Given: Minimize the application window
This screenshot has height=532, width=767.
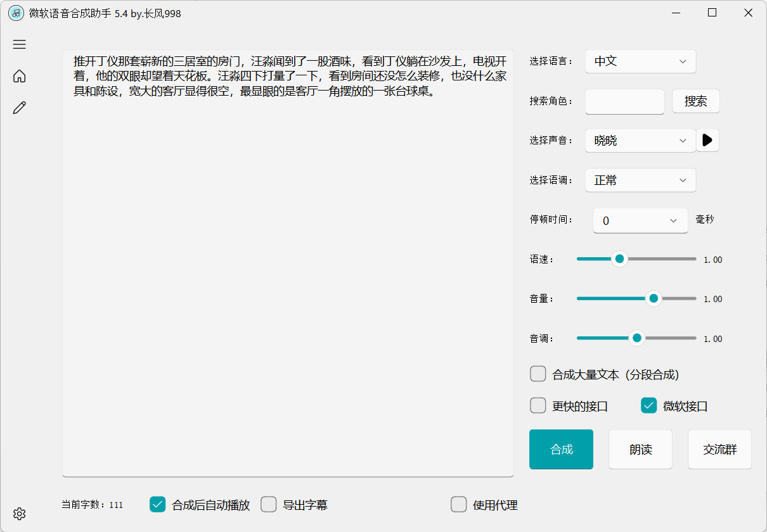Looking at the screenshot, I should 676,13.
